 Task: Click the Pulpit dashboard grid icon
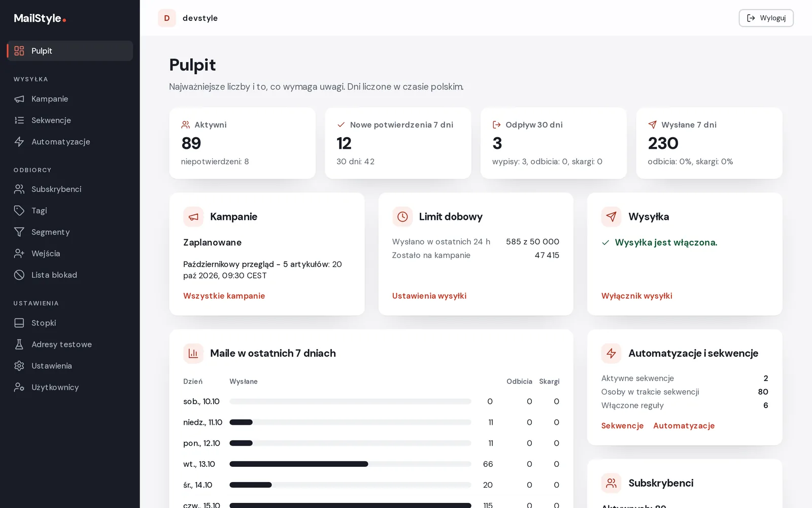(19, 51)
